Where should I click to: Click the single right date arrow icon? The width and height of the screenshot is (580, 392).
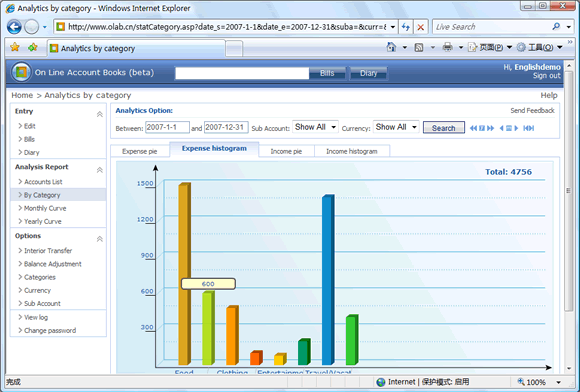pos(516,128)
